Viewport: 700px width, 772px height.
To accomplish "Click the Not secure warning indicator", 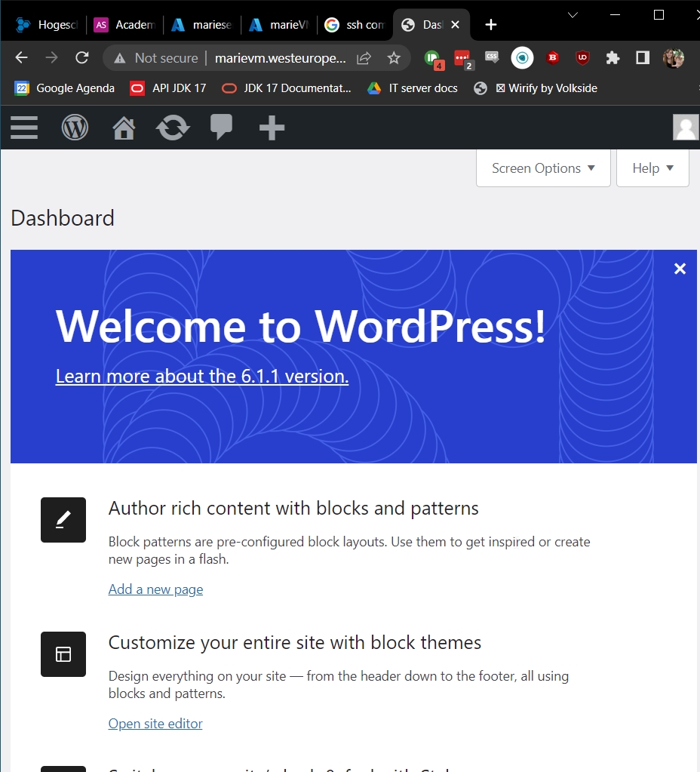I will coord(156,58).
